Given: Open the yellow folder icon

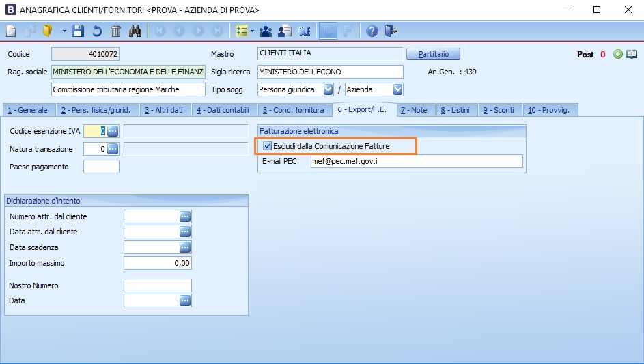Looking at the screenshot, I should 48,31.
